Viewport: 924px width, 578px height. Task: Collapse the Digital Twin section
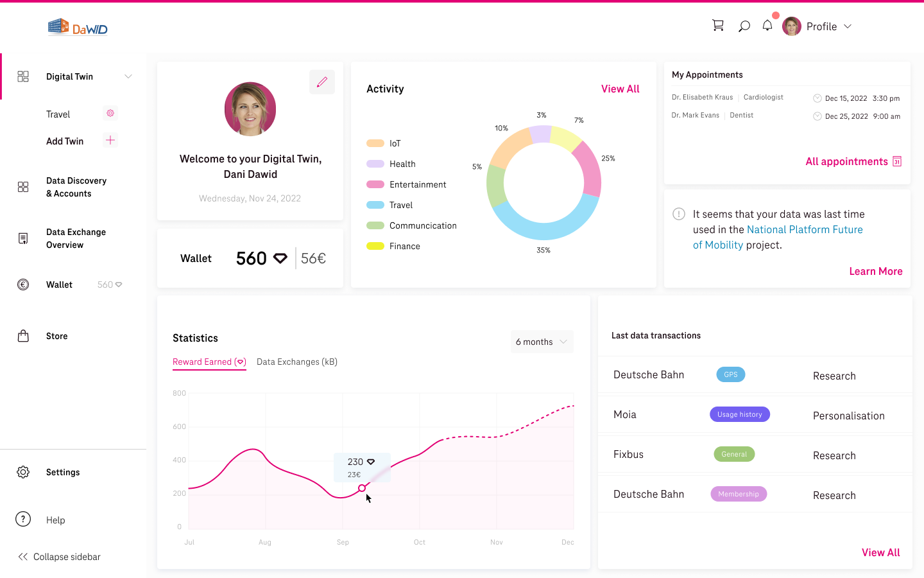pos(128,76)
